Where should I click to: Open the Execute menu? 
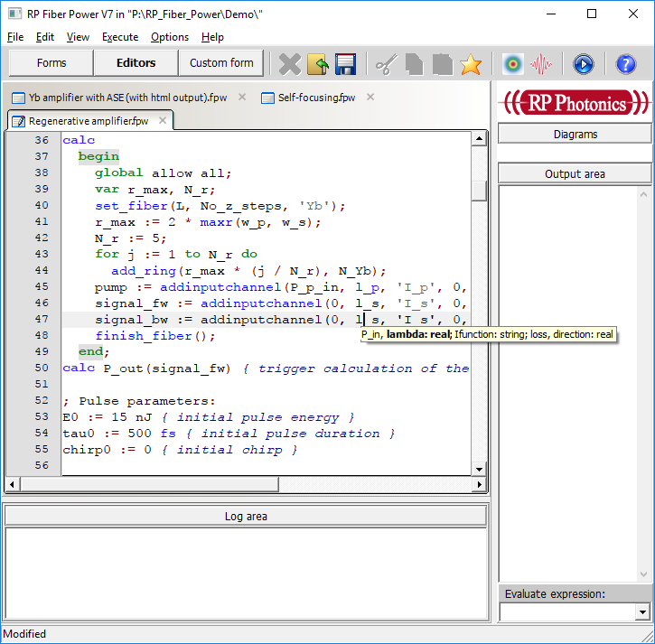tap(120, 37)
